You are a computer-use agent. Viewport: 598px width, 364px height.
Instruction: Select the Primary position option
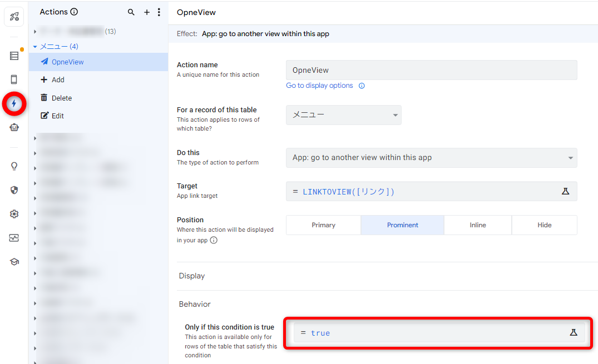coord(323,225)
